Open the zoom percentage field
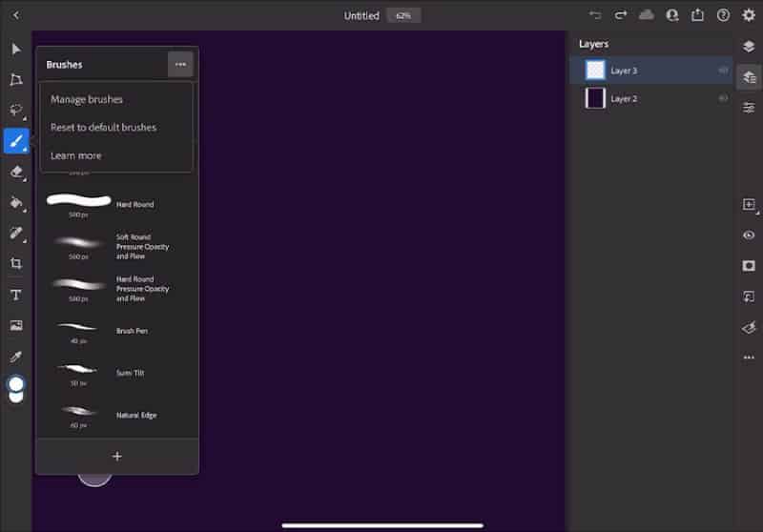This screenshot has height=532, width=763. tap(403, 15)
